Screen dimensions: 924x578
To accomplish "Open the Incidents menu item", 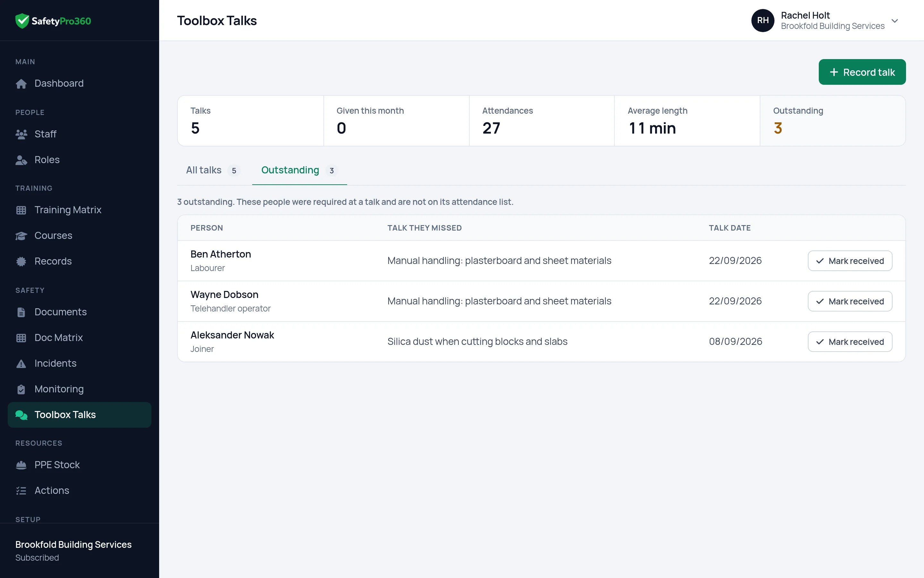I will click(x=80, y=363).
